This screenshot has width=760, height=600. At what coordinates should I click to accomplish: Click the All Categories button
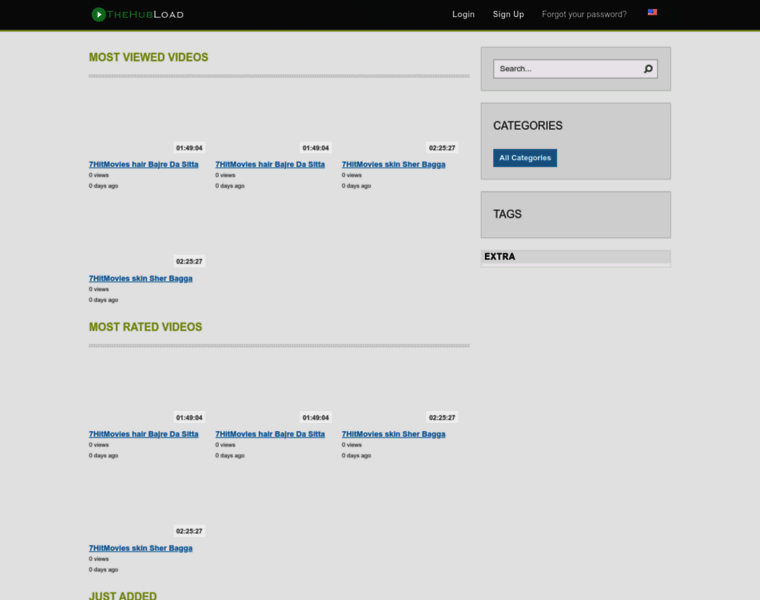(525, 158)
